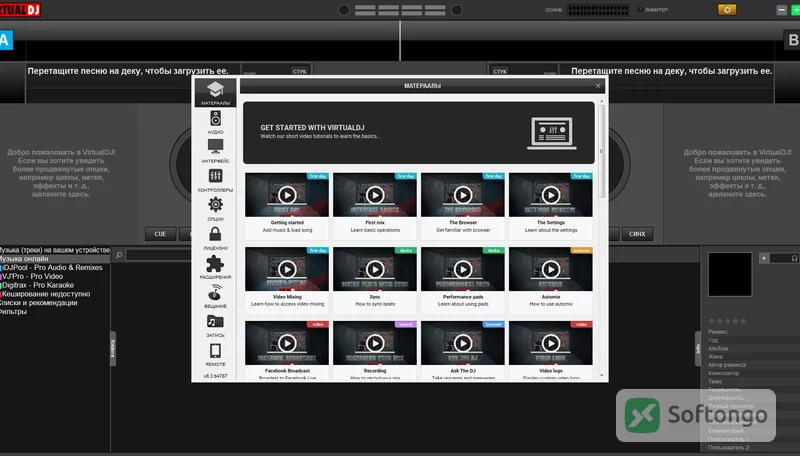Click the scroll down arrow in dialog
Screen dimensions: 800x456
[x=602, y=376]
